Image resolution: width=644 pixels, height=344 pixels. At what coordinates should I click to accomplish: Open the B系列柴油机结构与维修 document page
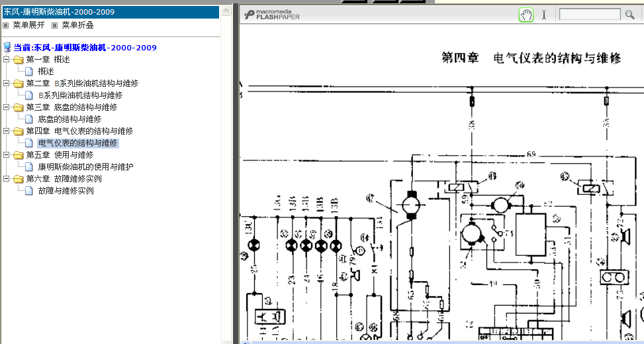click(x=81, y=95)
